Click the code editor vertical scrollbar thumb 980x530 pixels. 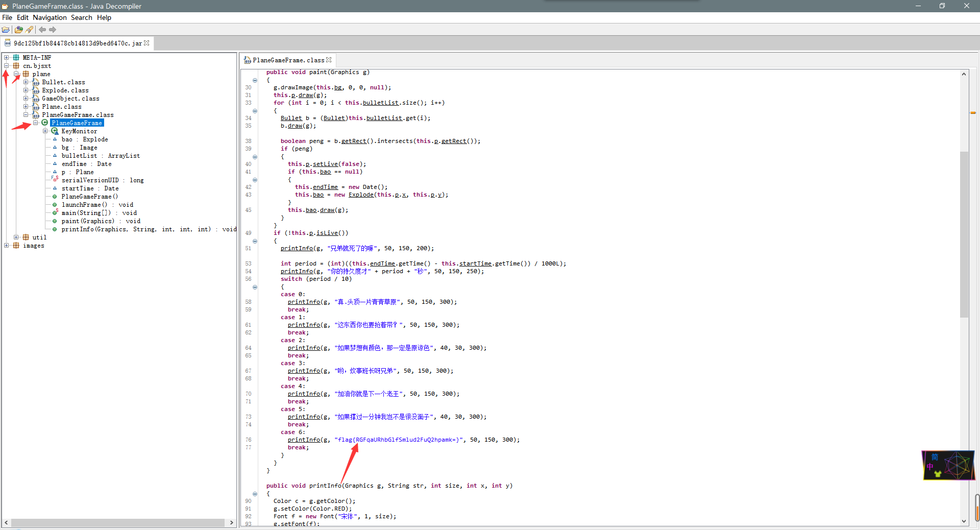pyautogui.click(x=964, y=234)
